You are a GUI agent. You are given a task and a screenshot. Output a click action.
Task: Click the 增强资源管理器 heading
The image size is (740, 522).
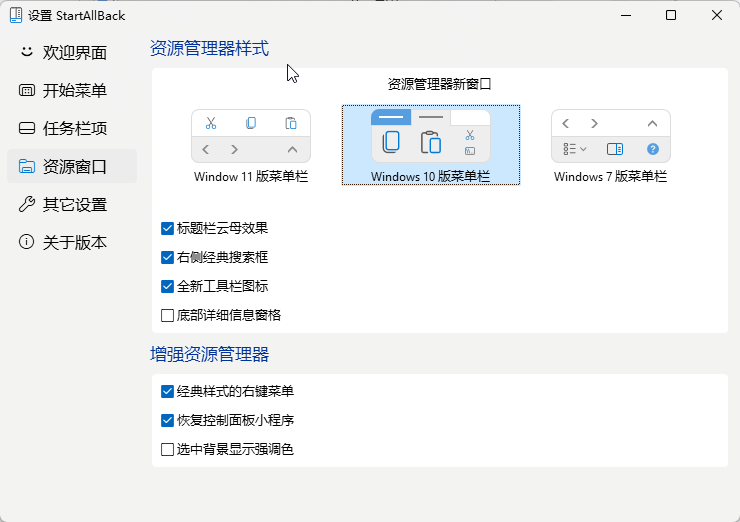click(x=210, y=354)
